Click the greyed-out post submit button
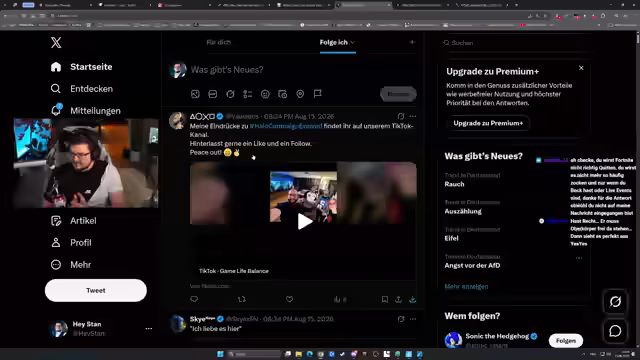Image resolution: width=640 pixels, height=360 pixels. pos(398,94)
